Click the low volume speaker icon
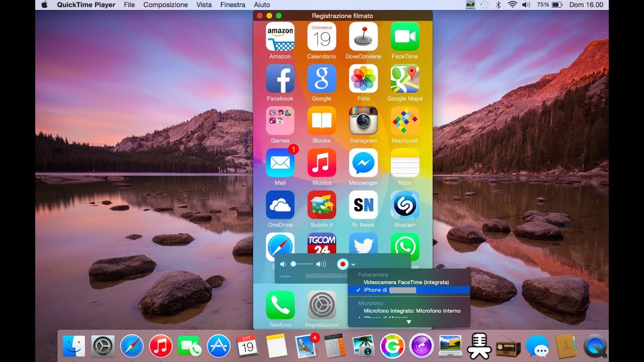Viewport: 644px width, 362px height. [x=283, y=264]
